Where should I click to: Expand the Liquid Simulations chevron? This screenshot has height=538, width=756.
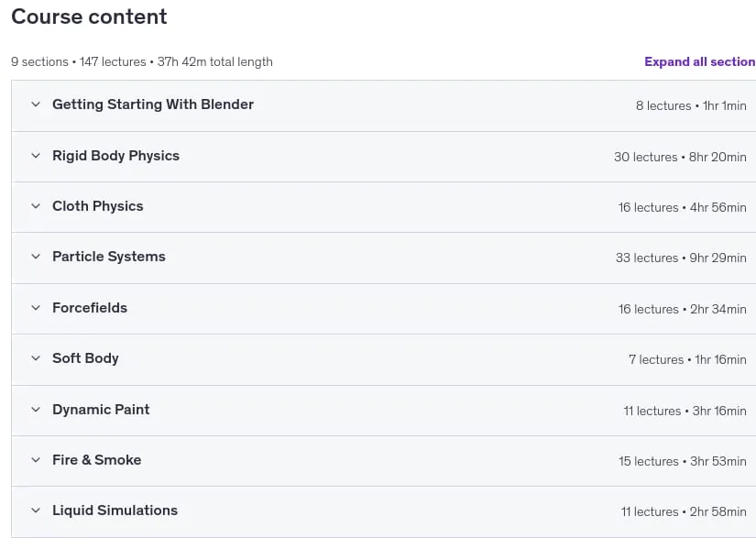tap(36, 511)
